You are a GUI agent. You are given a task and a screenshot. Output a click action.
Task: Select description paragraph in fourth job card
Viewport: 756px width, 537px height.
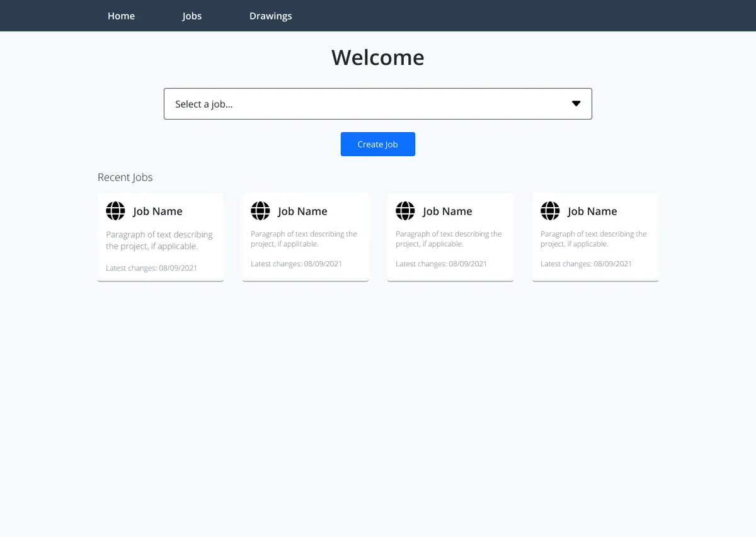(x=593, y=239)
